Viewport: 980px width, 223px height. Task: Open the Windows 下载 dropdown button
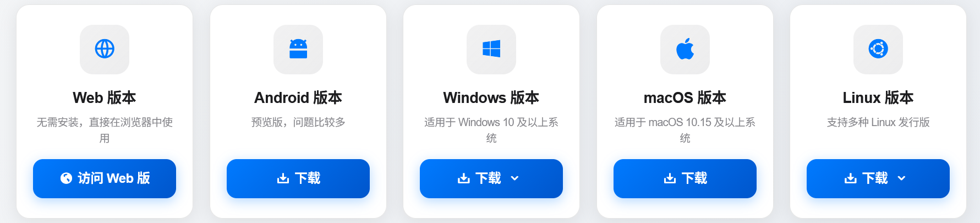[x=491, y=178]
